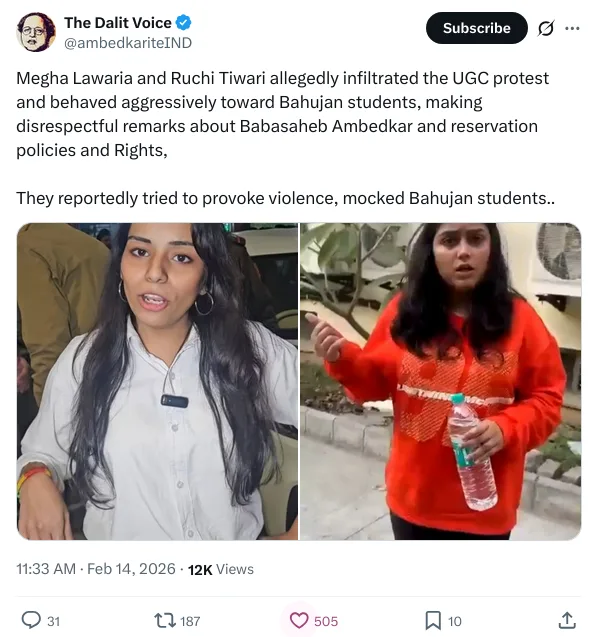Viewport: 598px width, 637px height.
Task: Click the 187 reposts count
Action: click(190, 621)
